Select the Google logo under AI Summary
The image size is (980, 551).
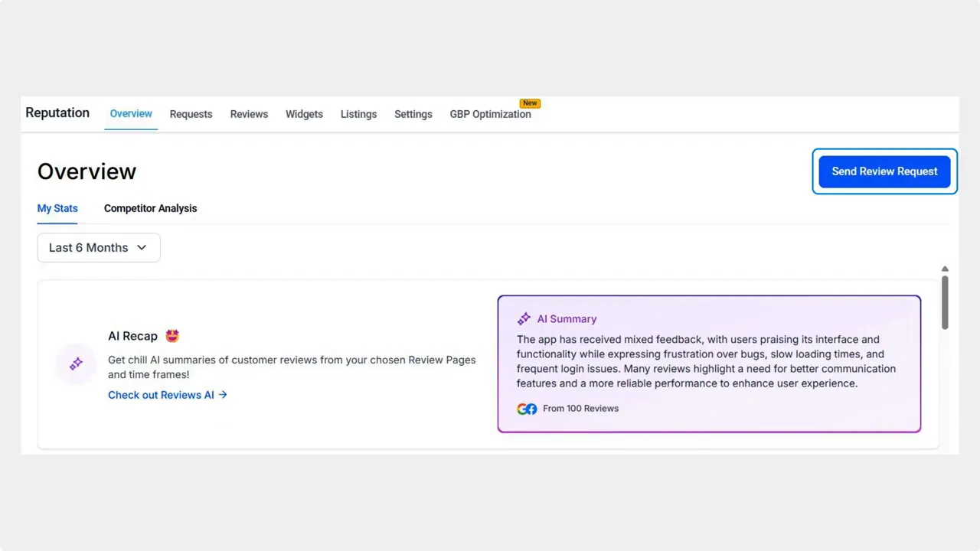click(521, 408)
